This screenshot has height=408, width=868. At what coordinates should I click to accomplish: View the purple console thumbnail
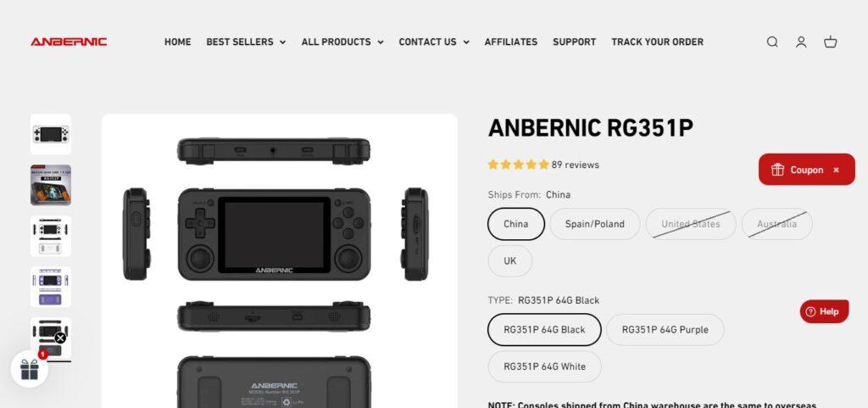coord(51,287)
